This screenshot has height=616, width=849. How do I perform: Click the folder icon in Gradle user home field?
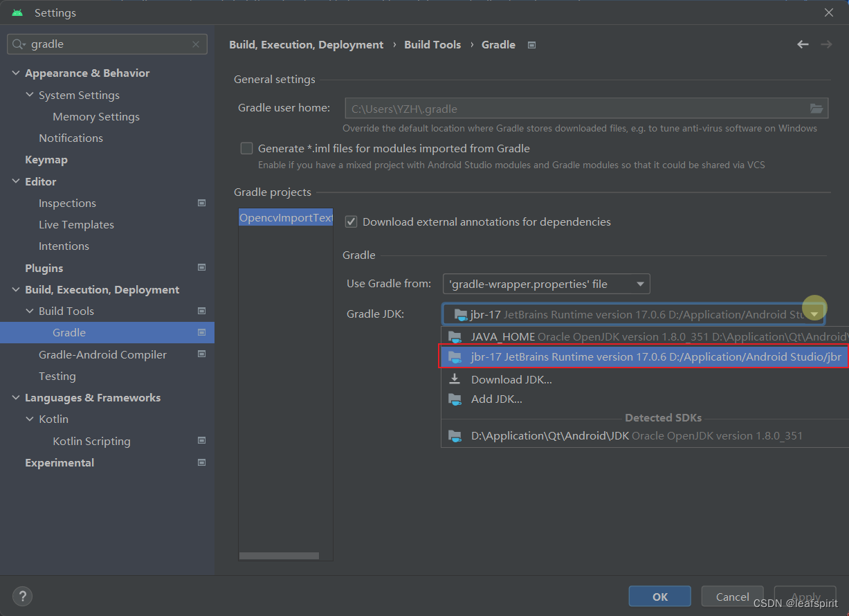tap(816, 108)
